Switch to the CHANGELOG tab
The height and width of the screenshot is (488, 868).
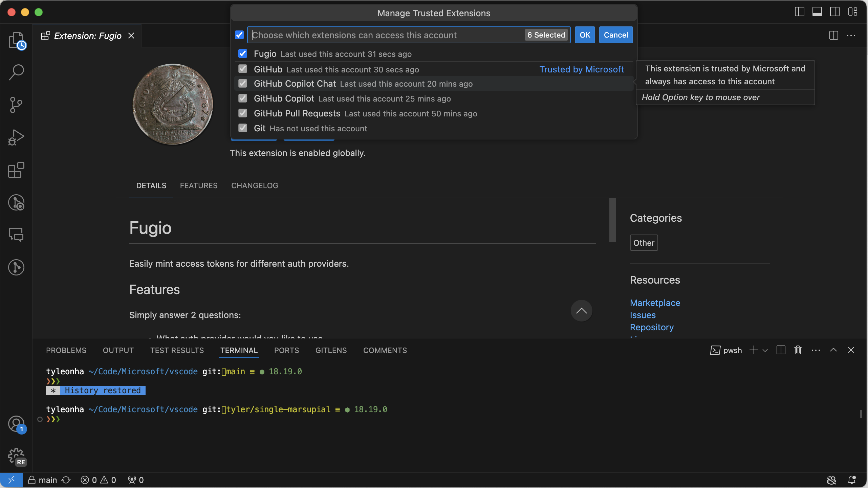pos(255,185)
